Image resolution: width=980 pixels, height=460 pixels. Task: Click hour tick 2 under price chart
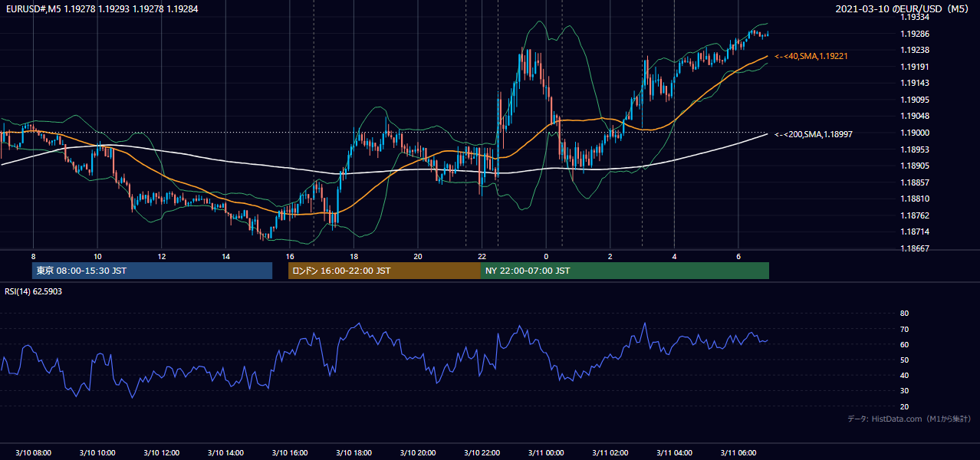[x=610, y=256]
